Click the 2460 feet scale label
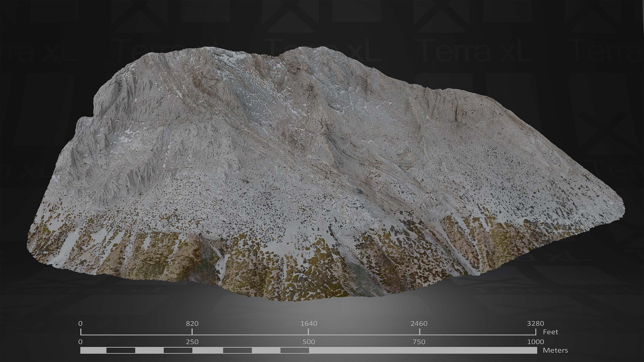This screenshot has height=362, width=644. [419, 324]
